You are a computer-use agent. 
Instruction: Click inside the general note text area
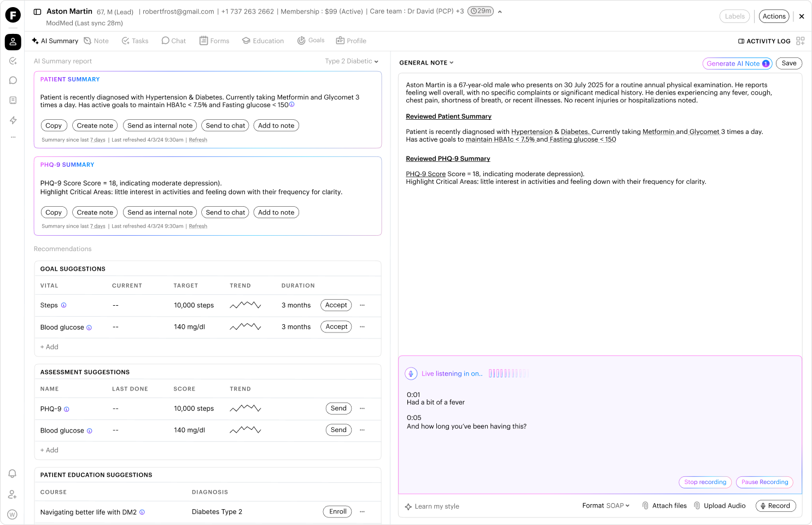[x=600, y=214]
